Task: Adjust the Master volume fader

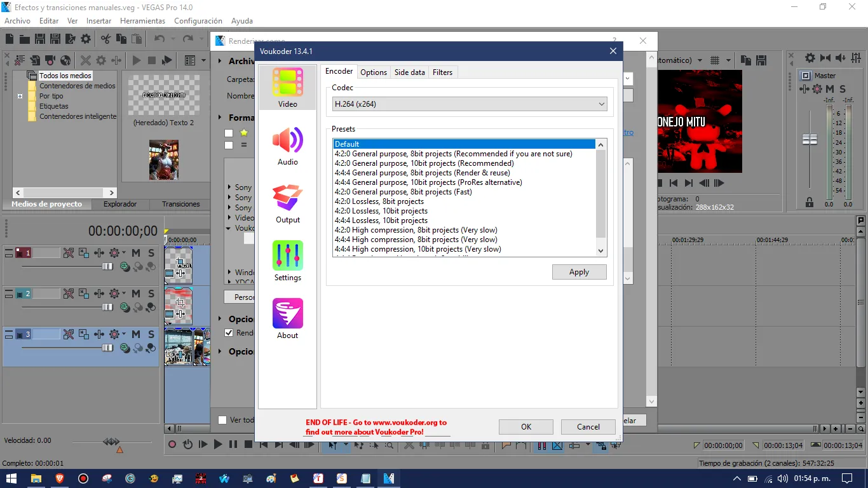Action: point(810,139)
